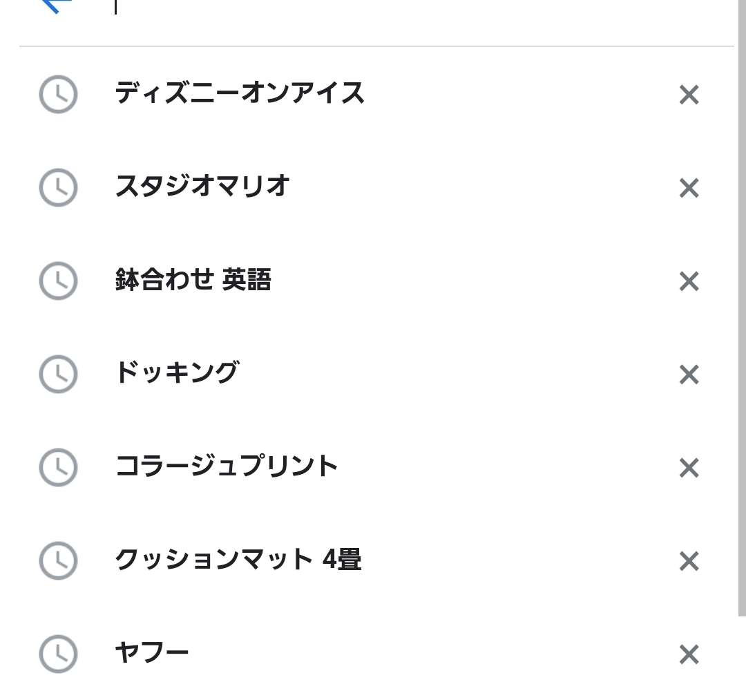Click the history clock next to 鉢合わせ 英語
The image size is (746, 700).
(x=58, y=281)
